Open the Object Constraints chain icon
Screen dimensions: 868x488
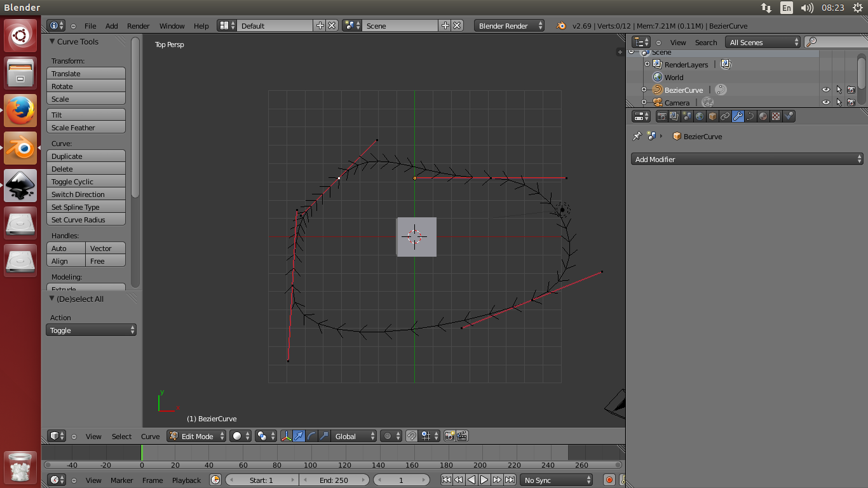coord(725,116)
